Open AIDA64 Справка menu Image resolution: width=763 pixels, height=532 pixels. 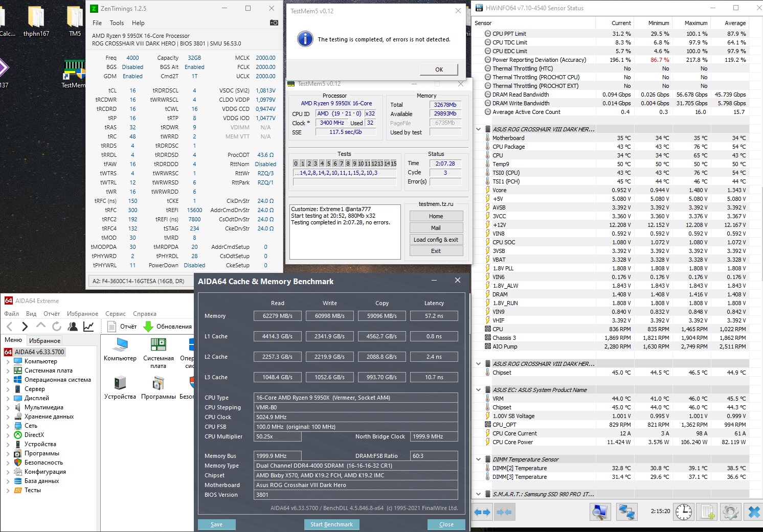pyautogui.click(x=145, y=314)
